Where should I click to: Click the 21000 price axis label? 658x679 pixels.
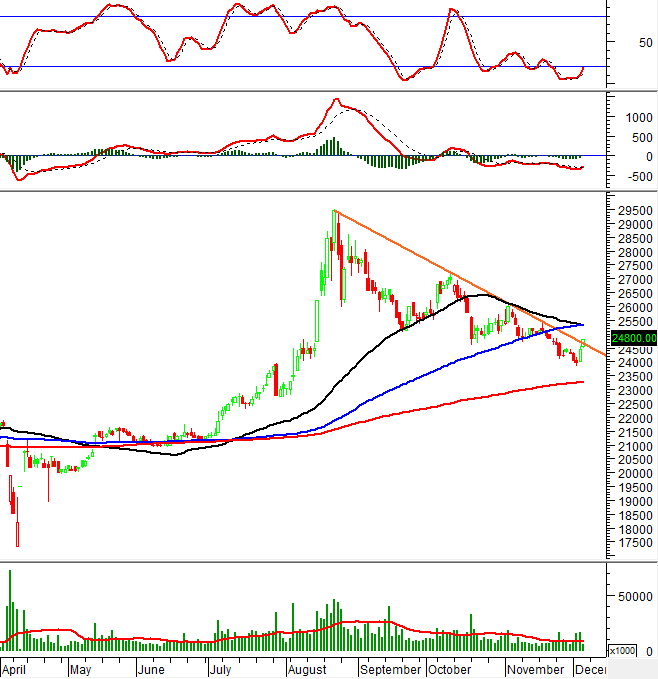tap(633, 446)
